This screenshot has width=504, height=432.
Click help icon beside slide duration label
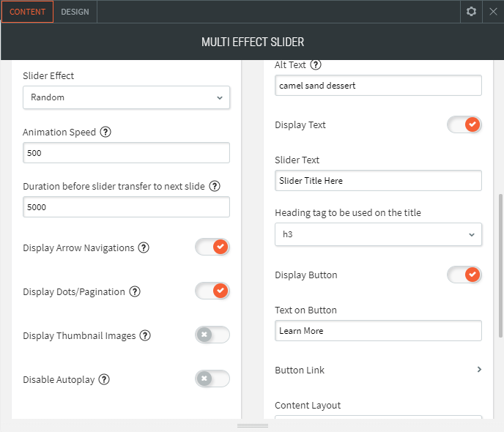(x=215, y=187)
